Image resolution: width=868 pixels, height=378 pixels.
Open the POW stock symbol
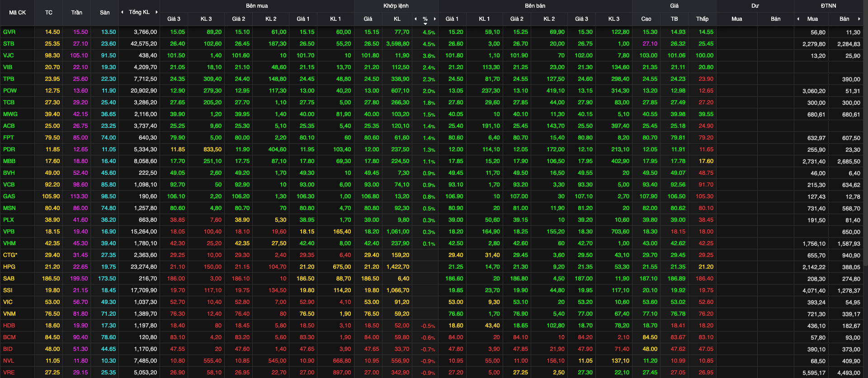(x=10, y=91)
